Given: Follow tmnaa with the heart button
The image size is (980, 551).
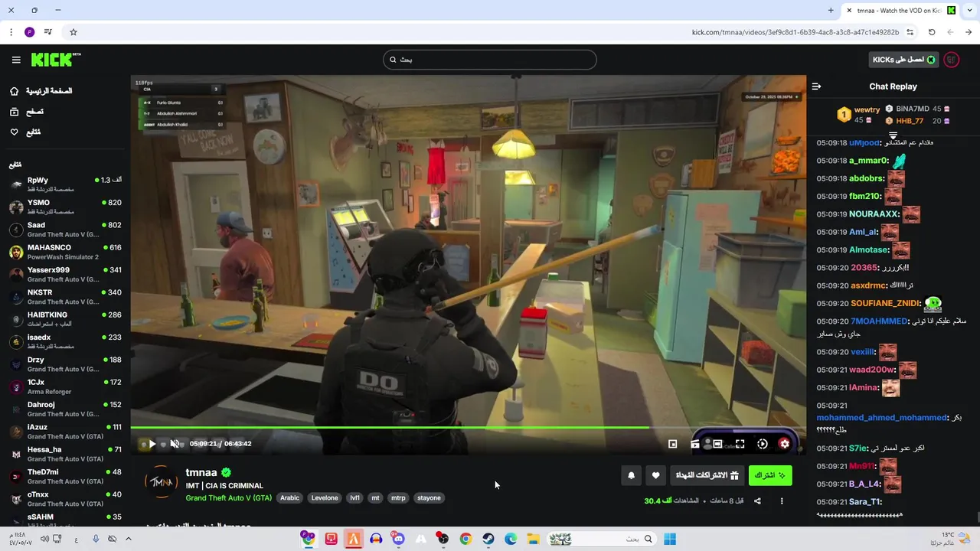Looking at the screenshot, I should 655,475.
